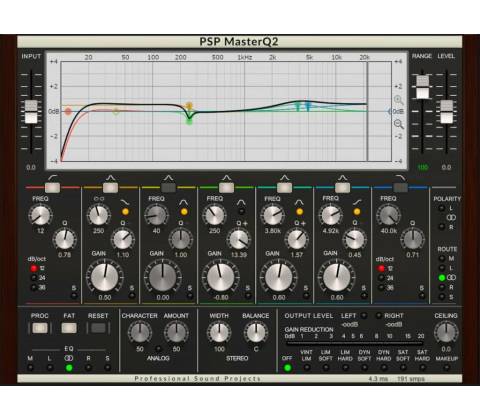
Task: Click the bell-shape LED in the 3.80k band
Action: point(299,211)
